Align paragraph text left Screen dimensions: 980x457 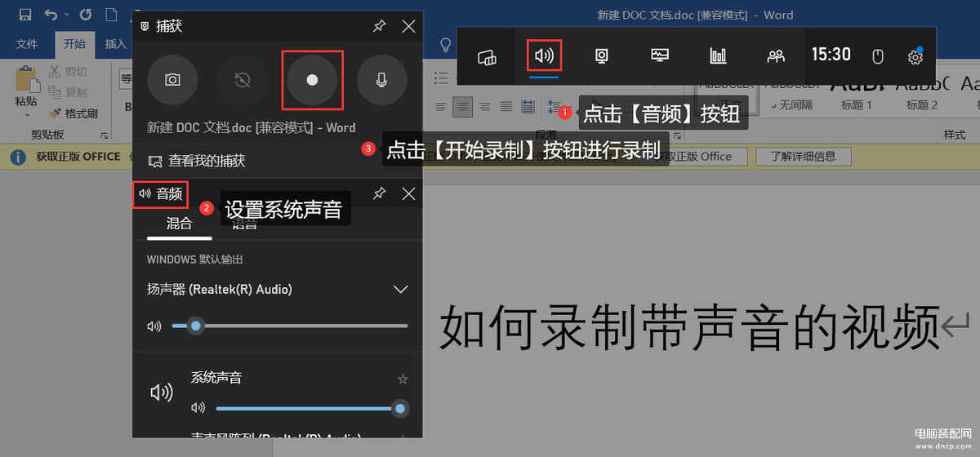[441, 106]
